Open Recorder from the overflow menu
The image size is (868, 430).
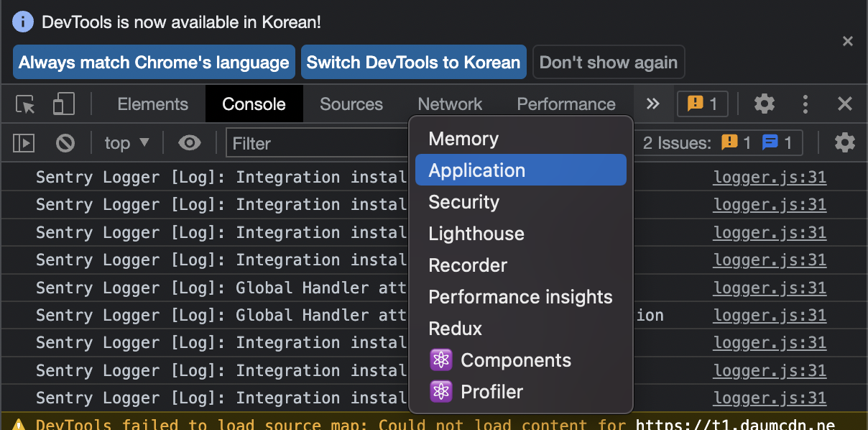click(x=521, y=265)
